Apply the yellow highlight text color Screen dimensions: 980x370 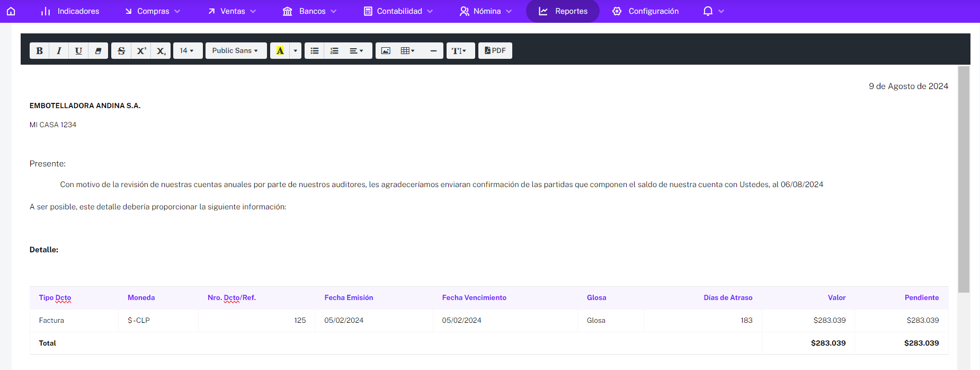point(280,51)
